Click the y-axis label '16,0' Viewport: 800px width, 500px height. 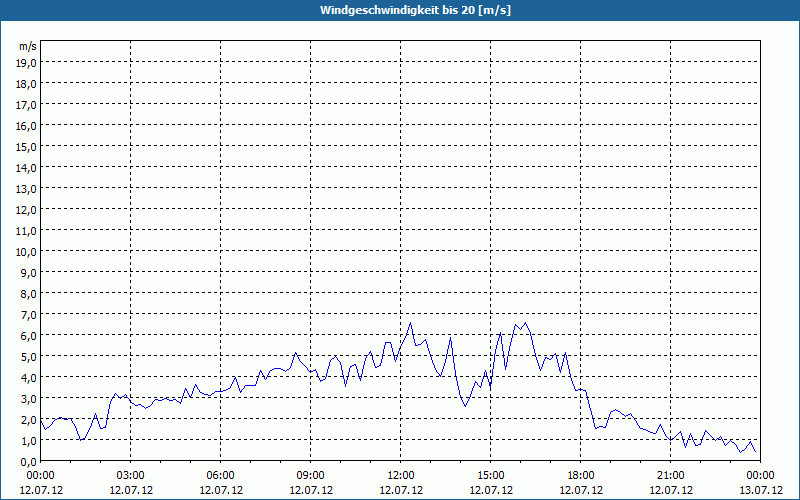coord(27,126)
